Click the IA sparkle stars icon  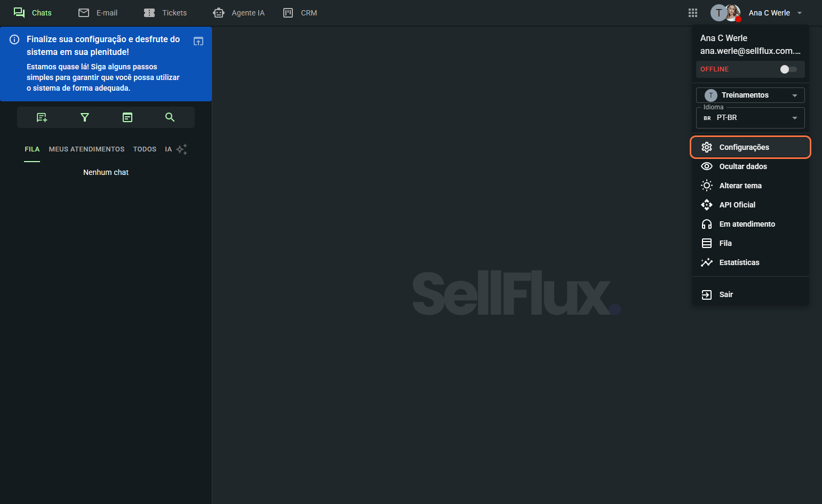pyautogui.click(x=182, y=149)
